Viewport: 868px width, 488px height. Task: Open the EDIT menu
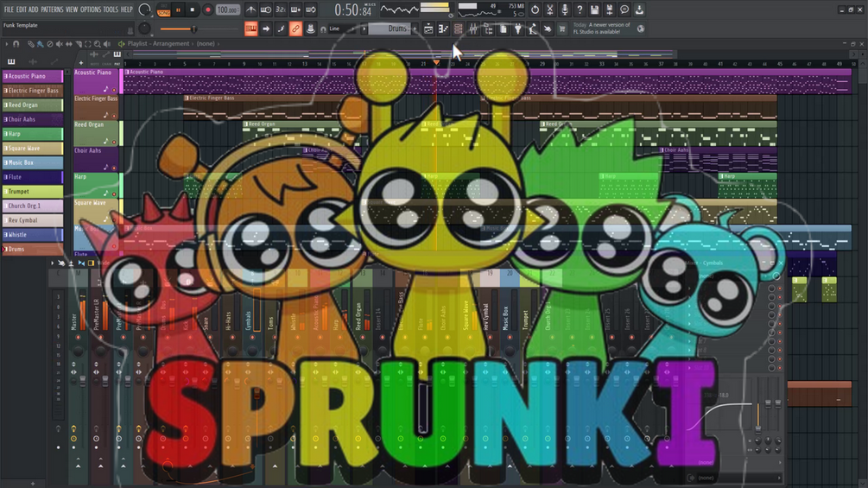click(x=21, y=10)
